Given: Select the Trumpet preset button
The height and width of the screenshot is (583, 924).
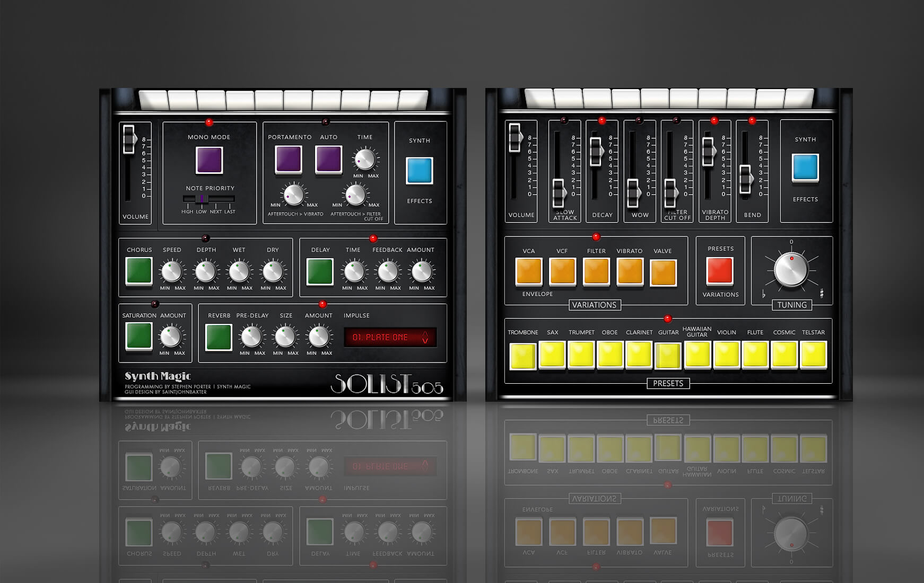Looking at the screenshot, I should [x=581, y=355].
